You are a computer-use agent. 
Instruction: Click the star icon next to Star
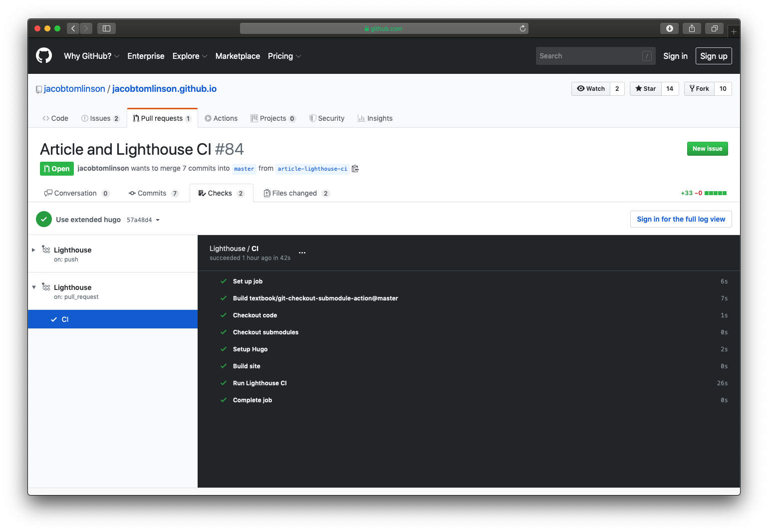639,88
